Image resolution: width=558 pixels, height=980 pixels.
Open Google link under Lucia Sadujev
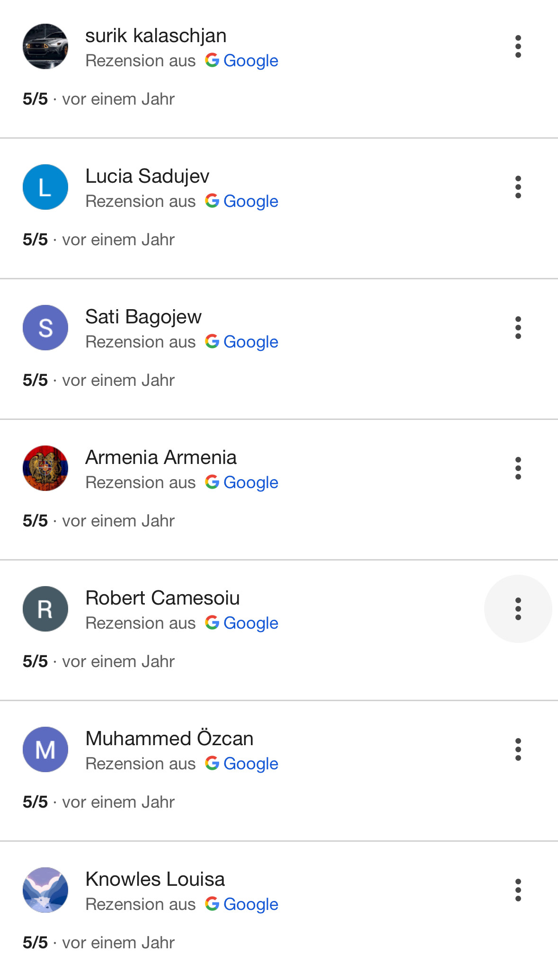click(x=242, y=201)
